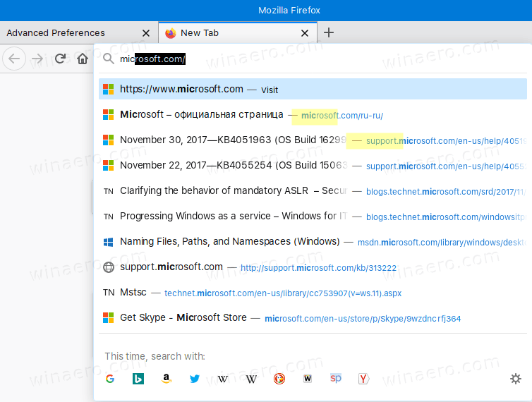This screenshot has height=402, width=532.
Task: Search this time with DuckDuckGo
Action: (279, 379)
